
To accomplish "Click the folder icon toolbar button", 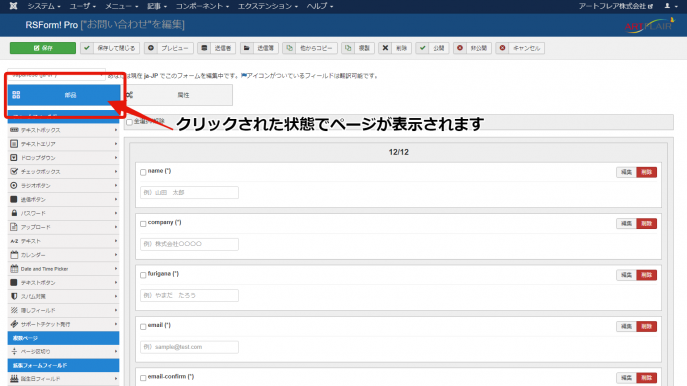I will tap(259, 48).
